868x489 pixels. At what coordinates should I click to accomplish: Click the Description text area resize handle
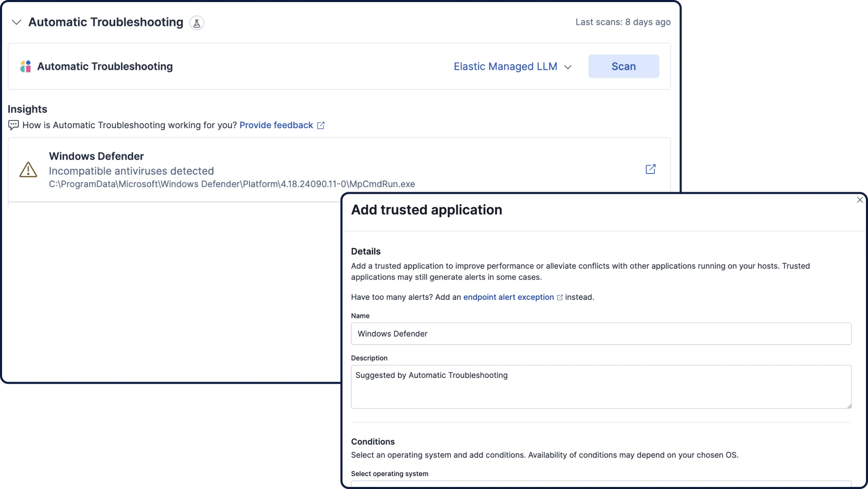(x=848, y=406)
